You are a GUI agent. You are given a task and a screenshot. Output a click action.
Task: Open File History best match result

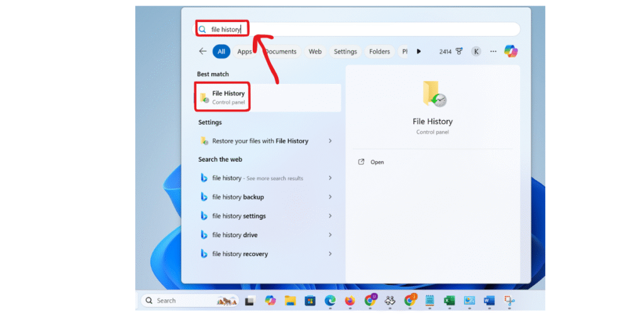(x=267, y=97)
